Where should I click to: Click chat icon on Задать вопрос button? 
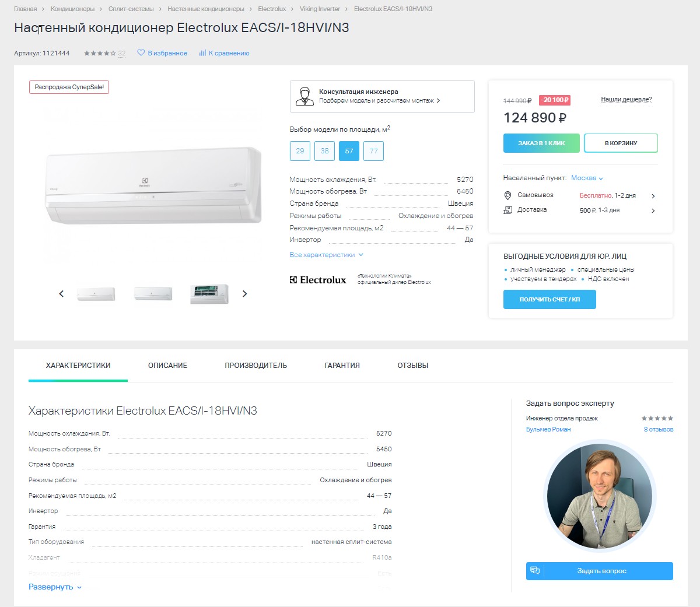point(535,571)
